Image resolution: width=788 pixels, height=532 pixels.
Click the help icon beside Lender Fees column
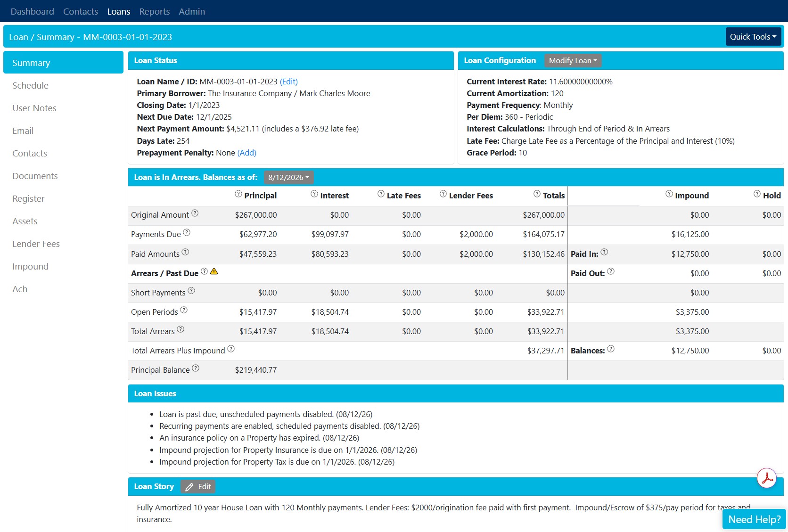click(x=443, y=194)
